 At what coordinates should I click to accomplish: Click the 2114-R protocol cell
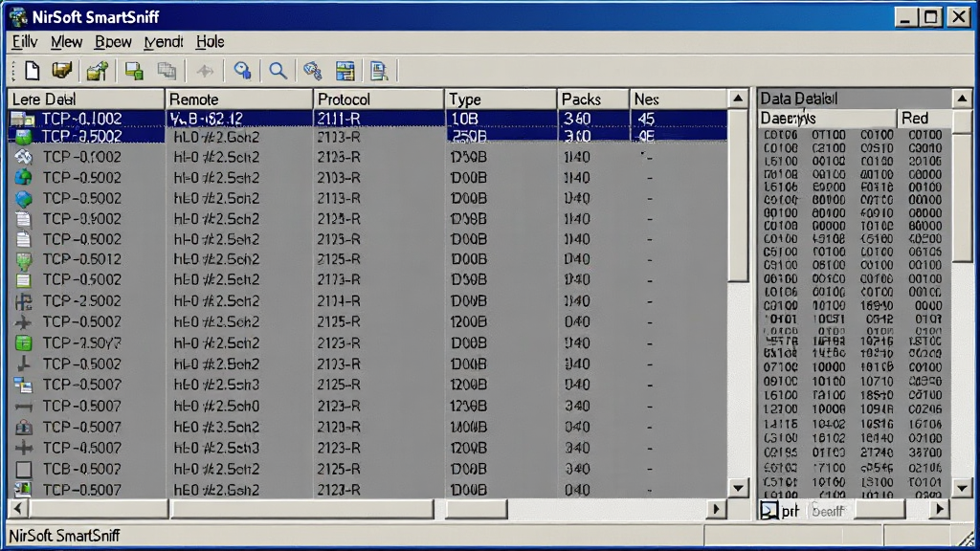(340, 301)
